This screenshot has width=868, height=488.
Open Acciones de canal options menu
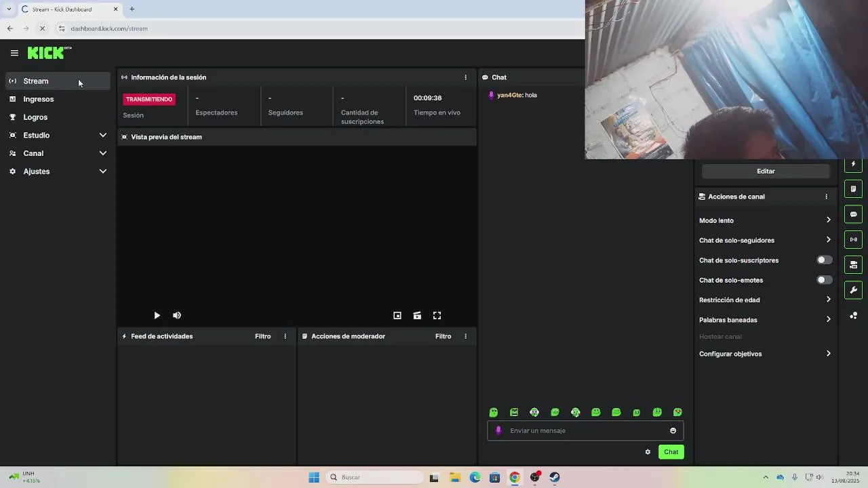(826, 197)
